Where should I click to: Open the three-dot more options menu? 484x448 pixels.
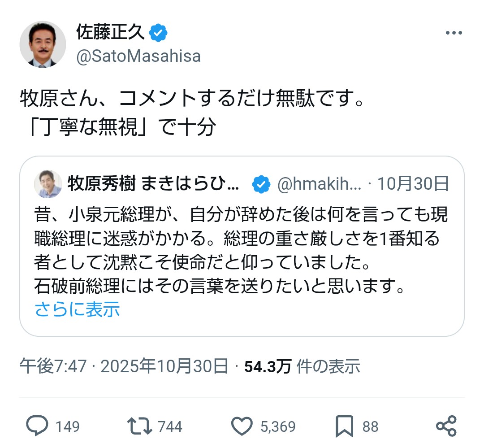coord(453,34)
